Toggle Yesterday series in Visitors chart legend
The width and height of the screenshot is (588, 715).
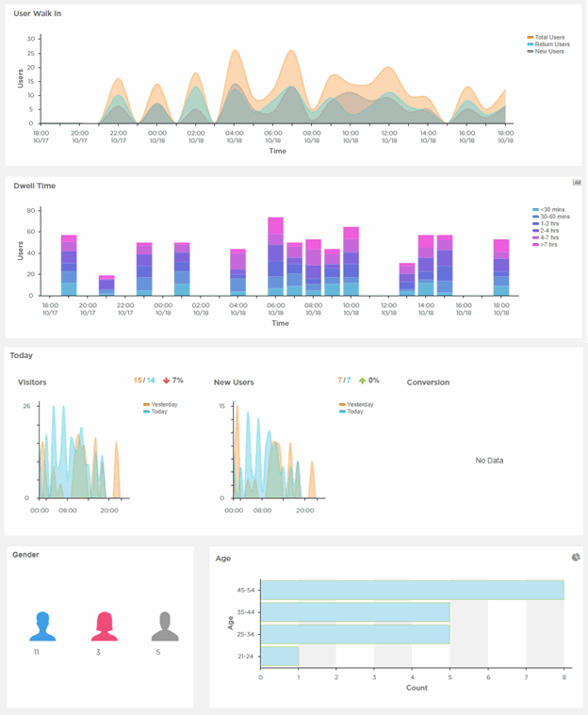pos(162,404)
